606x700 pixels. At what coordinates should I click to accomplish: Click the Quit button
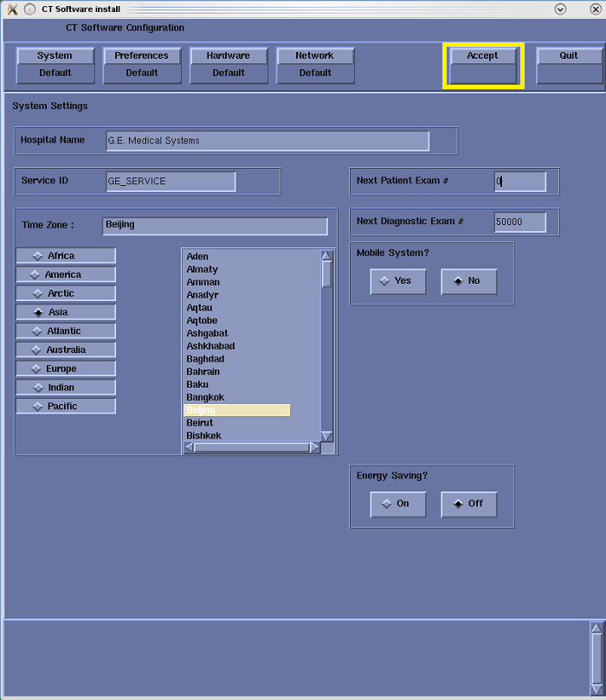[x=569, y=56]
